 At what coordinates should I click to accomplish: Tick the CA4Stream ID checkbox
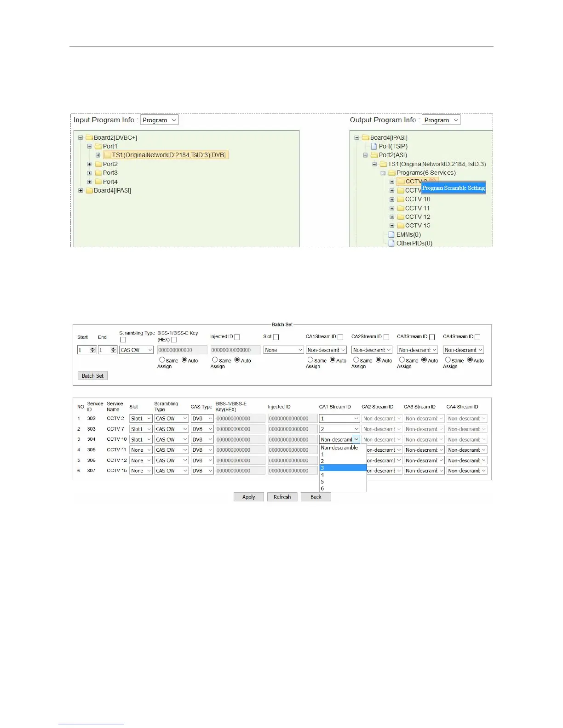click(x=477, y=337)
